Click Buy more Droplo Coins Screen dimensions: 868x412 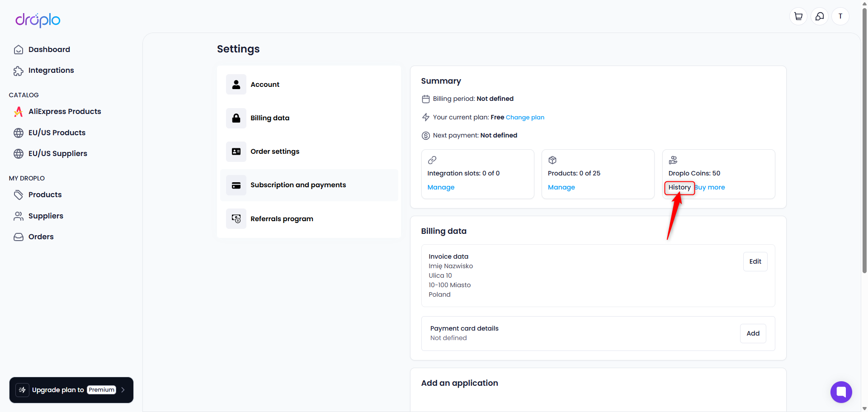[x=710, y=187]
